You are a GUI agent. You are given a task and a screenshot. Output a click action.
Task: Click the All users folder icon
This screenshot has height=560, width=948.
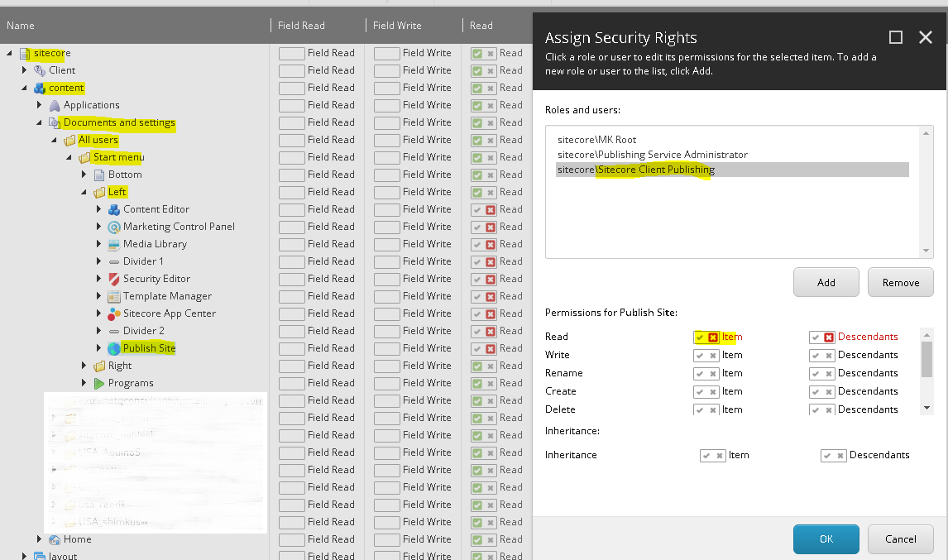[x=69, y=141]
